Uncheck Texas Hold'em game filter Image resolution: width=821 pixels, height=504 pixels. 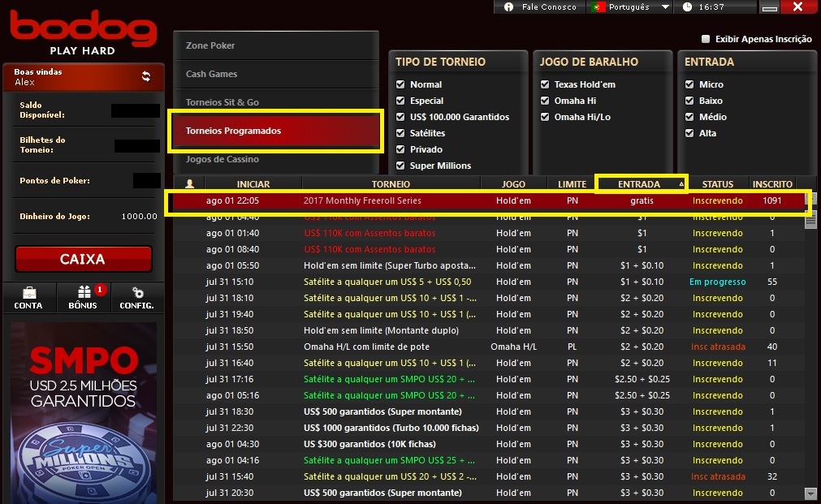(545, 84)
